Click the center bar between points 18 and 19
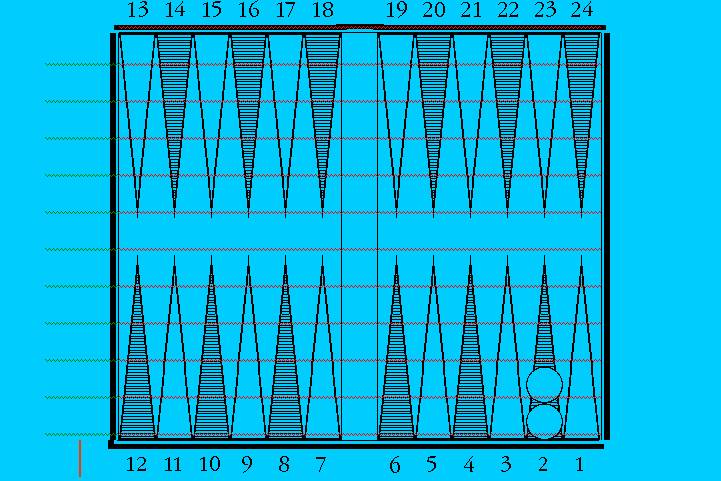Viewport: 721px width, 481px height. click(360, 235)
